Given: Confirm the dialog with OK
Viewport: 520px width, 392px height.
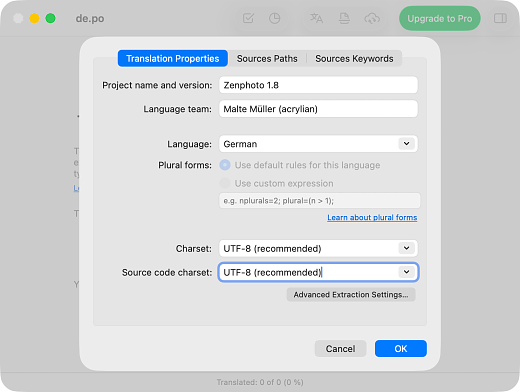Looking at the screenshot, I should (x=401, y=349).
